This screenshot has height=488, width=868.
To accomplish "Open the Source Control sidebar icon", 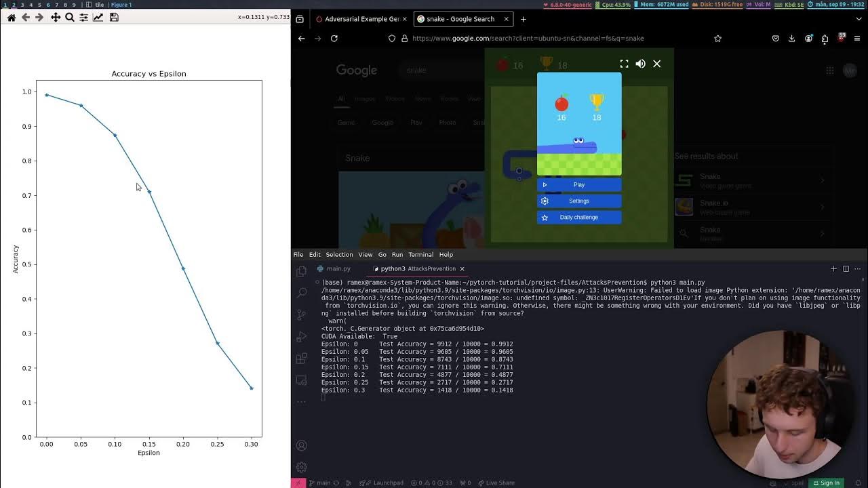I will pos(302,315).
